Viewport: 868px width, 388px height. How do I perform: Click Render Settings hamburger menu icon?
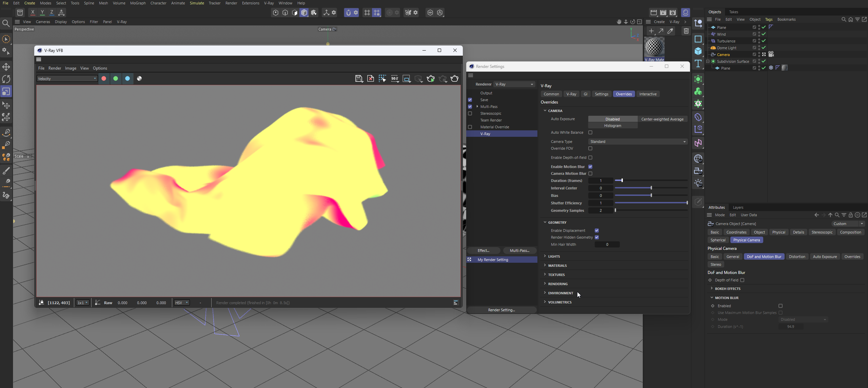471,75
